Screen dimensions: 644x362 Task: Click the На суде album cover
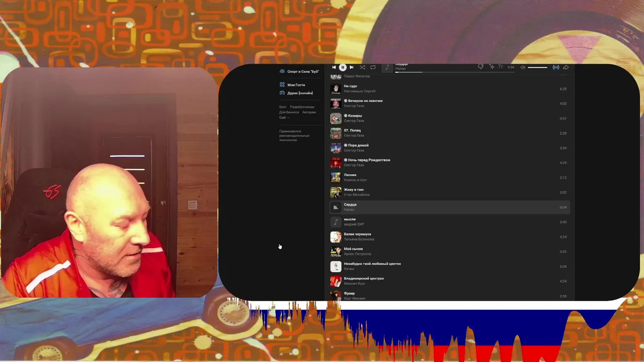point(336,89)
